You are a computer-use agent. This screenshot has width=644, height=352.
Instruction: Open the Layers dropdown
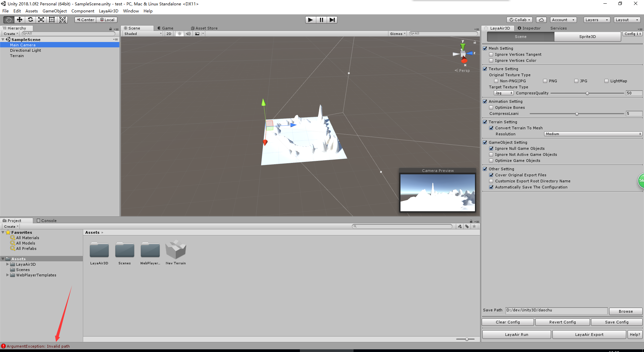click(x=596, y=20)
